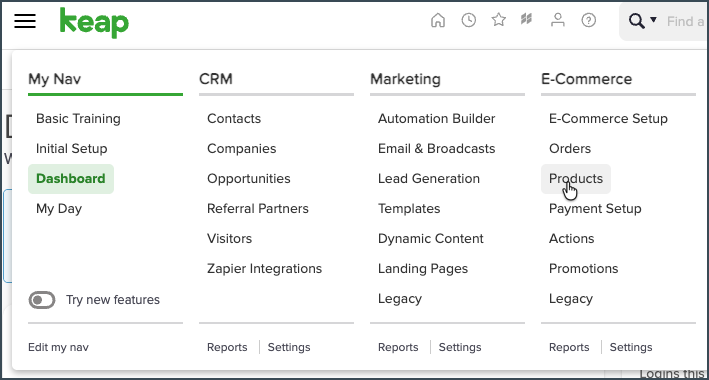
Task: Open Initial Setup
Action: [x=71, y=149]
